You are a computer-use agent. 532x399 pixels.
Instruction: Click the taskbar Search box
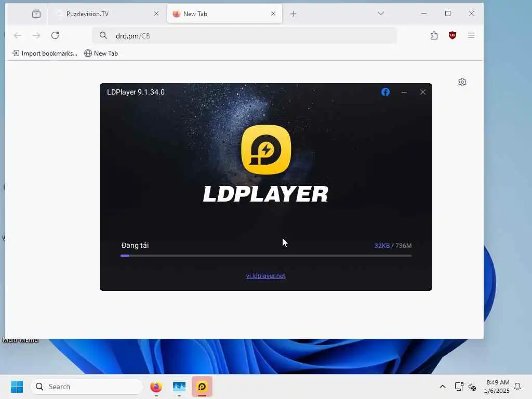tap(87, 387)
